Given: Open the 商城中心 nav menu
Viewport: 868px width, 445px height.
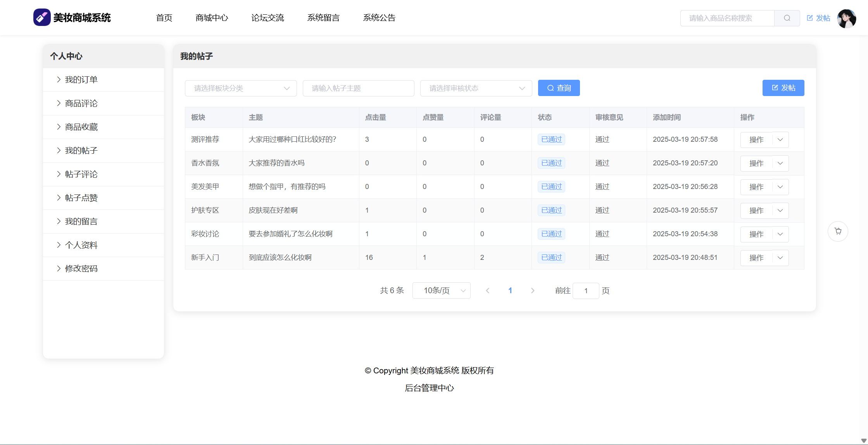Looking at the screenshot, I should [x=212, y=18].
